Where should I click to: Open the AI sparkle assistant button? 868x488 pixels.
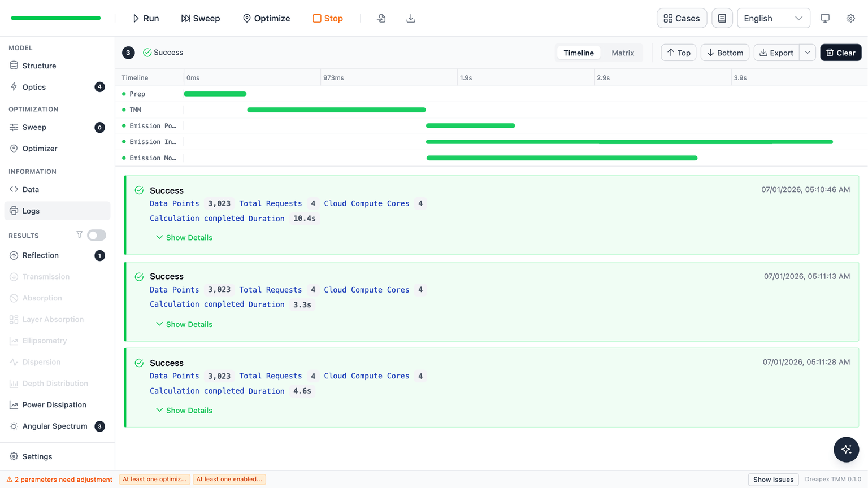tap(846, 450)
